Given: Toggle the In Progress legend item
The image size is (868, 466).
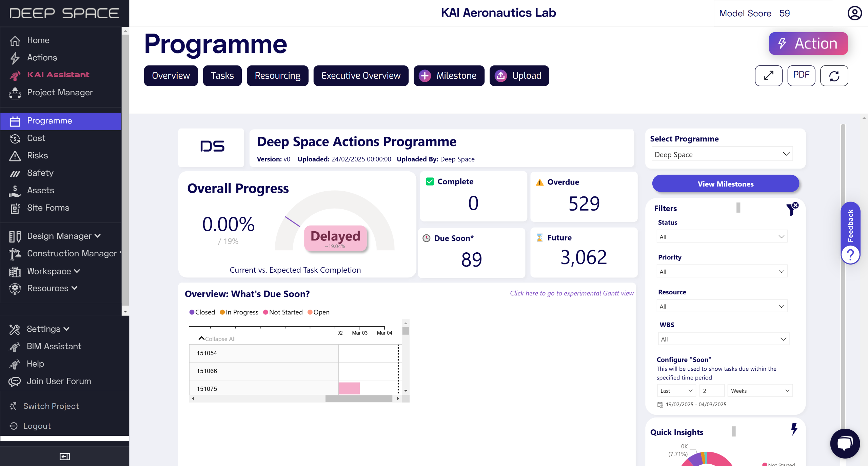Looking at the screenshot, I should [x=239, y=312].
